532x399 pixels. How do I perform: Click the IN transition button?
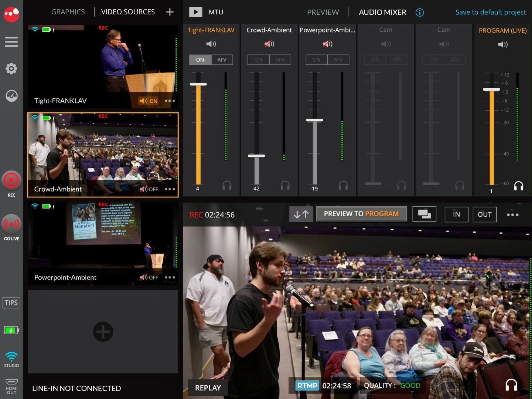457,214
